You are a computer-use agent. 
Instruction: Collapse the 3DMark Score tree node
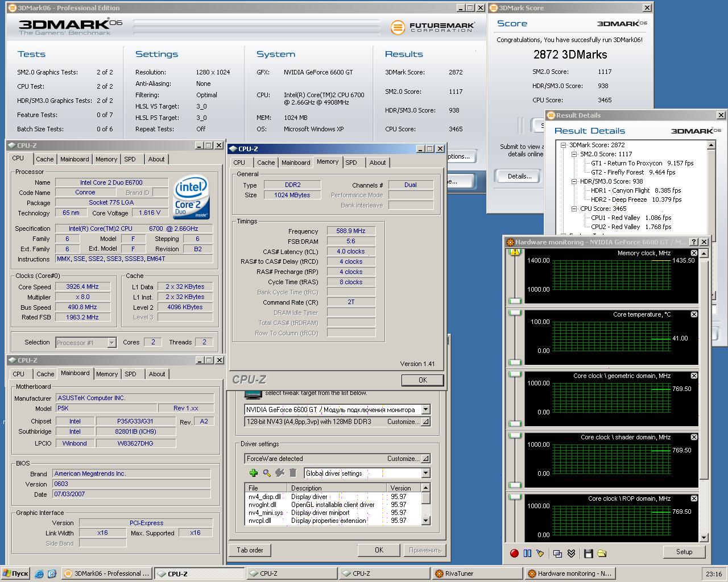click(563, 145)
